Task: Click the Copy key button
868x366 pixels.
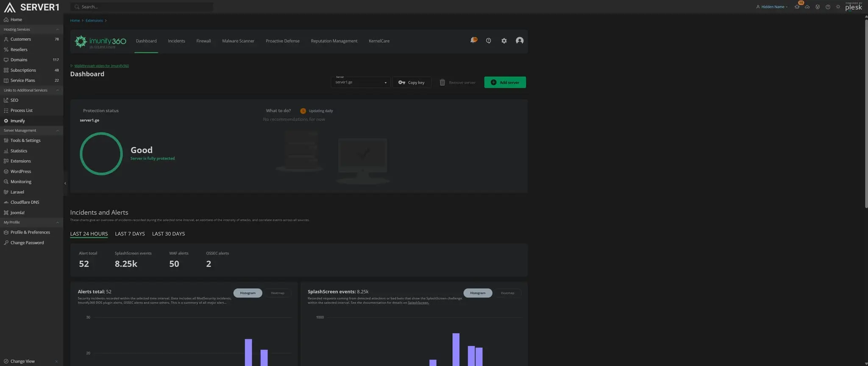Action: [412, 82]
